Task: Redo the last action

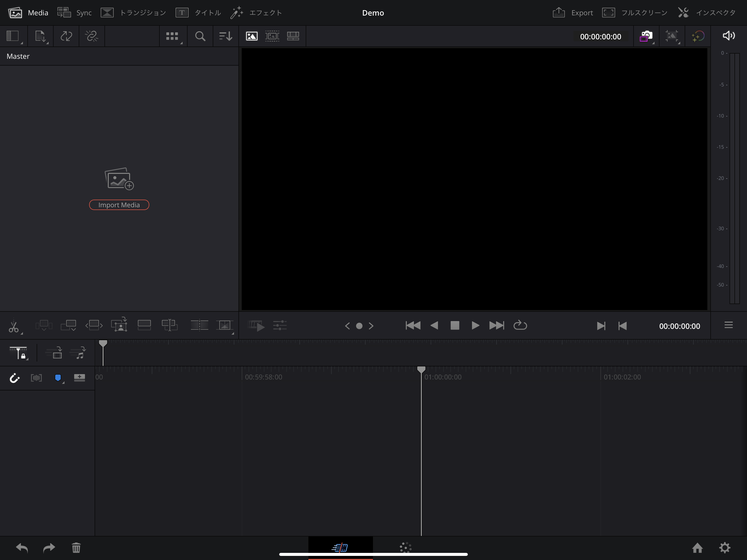Action: tap(49, 547)
